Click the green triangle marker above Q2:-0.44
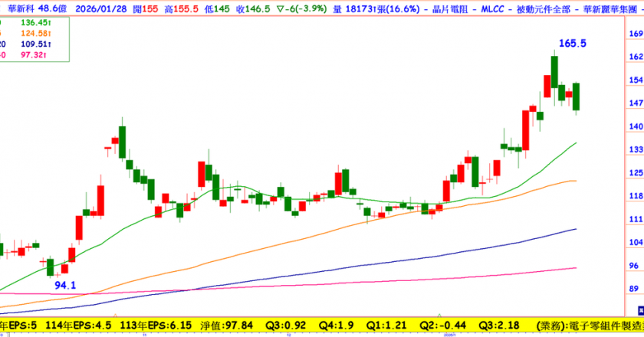This screenshot has height=337, width=644. [x=439, y=316]
